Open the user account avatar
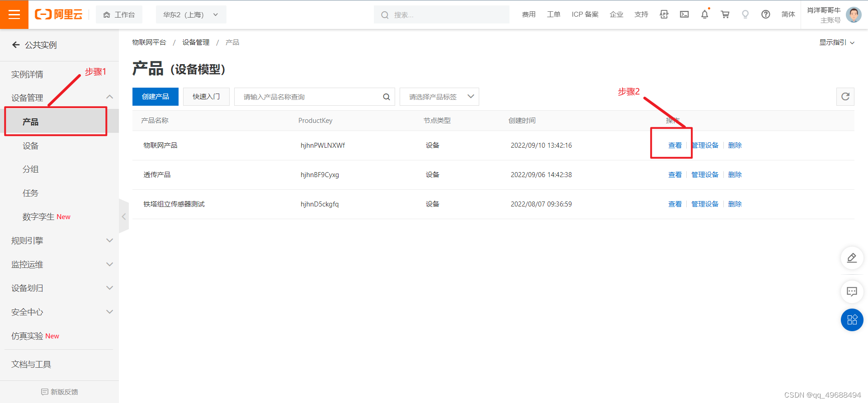This screenshot has width=868, height=403. (x=854, y=14)
